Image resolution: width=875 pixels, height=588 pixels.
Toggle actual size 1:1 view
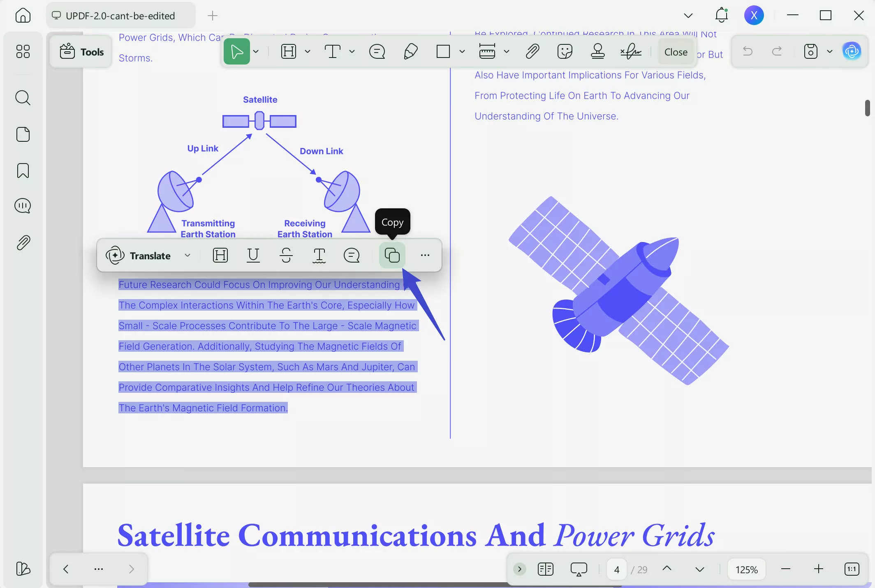click(x=852, y=569)
